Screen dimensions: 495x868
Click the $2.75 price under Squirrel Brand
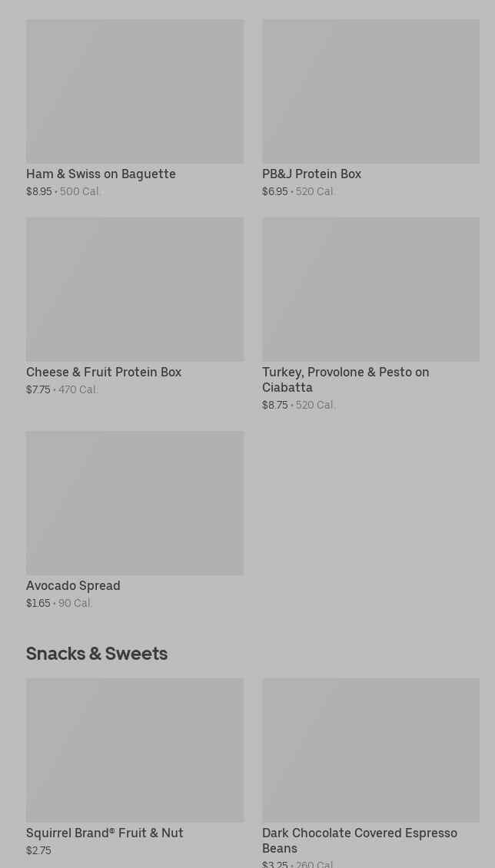38,851
